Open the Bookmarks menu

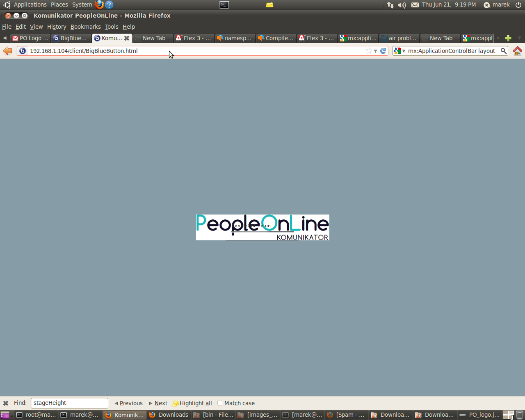coord(85,27)
